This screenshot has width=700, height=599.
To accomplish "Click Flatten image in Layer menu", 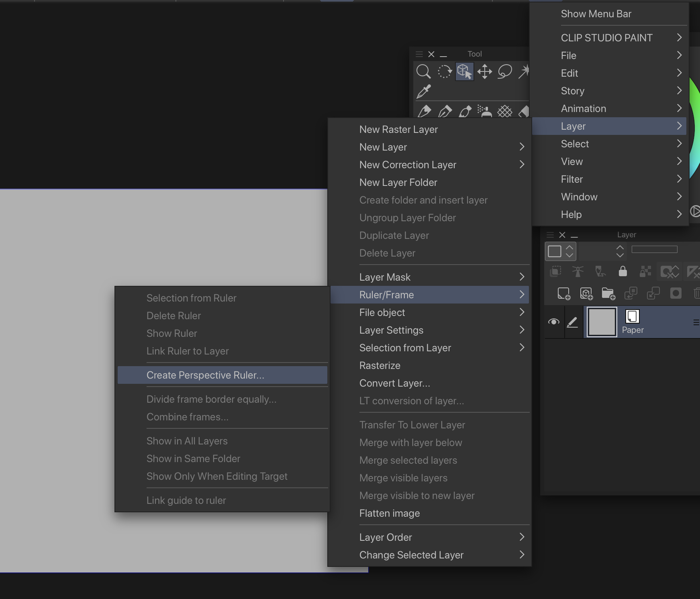I will tap(390, 513).
